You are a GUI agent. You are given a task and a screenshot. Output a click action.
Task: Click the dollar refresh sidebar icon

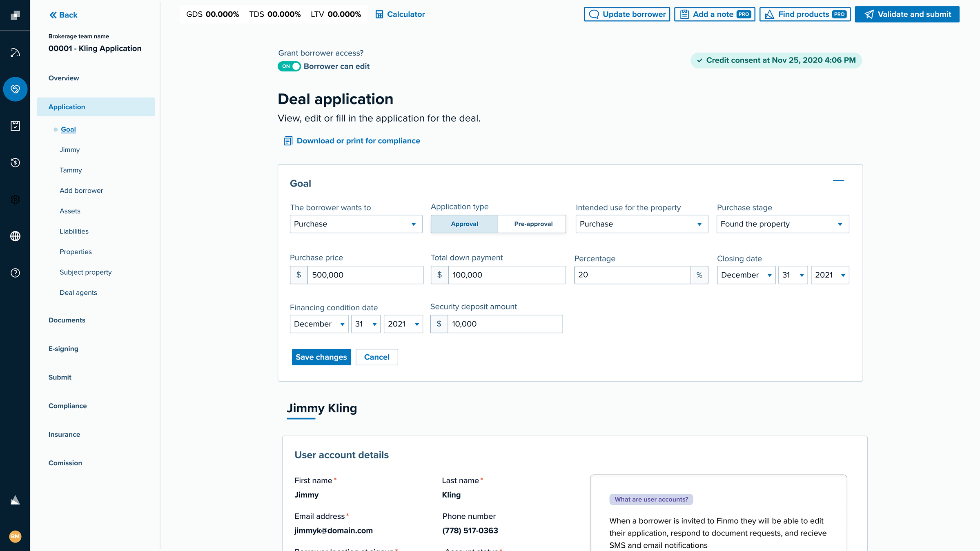[15, 162]
